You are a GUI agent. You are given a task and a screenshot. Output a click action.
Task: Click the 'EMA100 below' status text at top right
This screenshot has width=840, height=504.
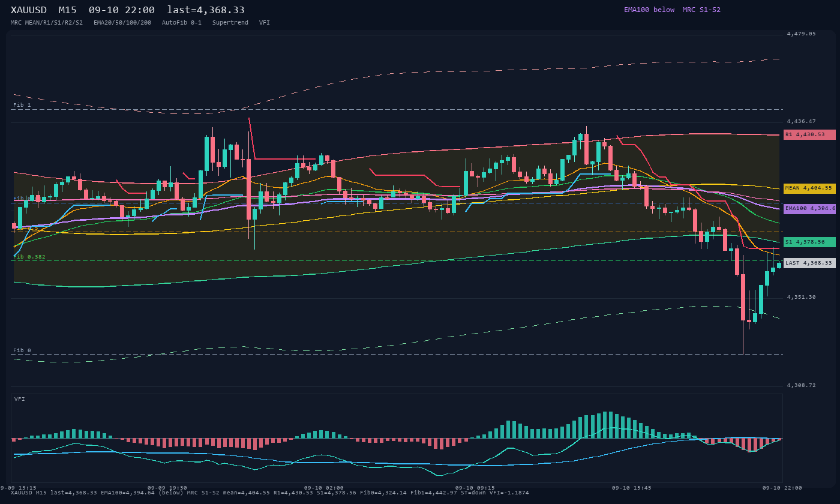click(649, 10)
